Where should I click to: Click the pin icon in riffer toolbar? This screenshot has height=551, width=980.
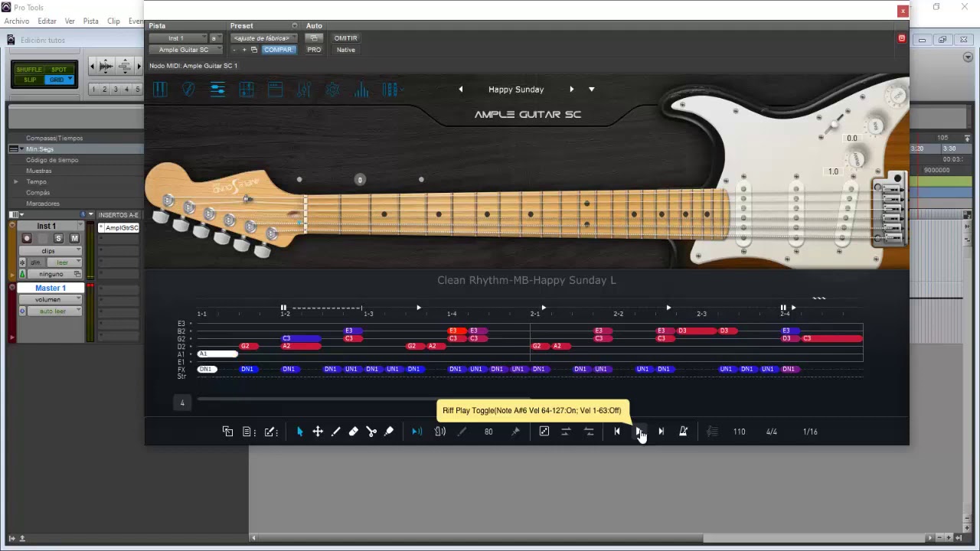515,432
